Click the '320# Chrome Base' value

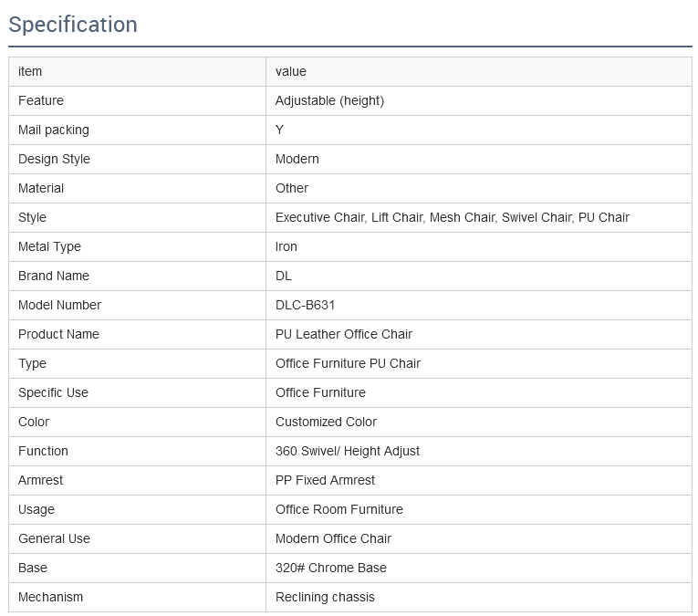pos(330,568)
